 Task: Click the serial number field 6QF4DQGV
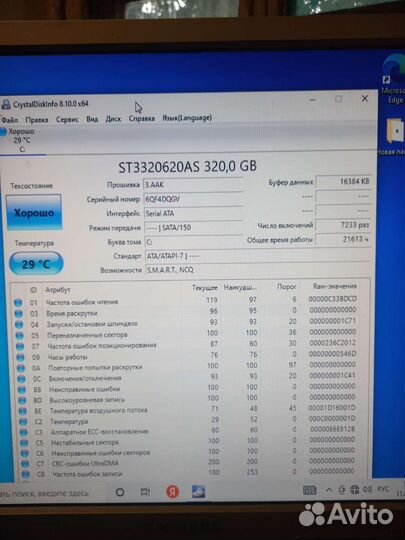(x=193, y=199)
